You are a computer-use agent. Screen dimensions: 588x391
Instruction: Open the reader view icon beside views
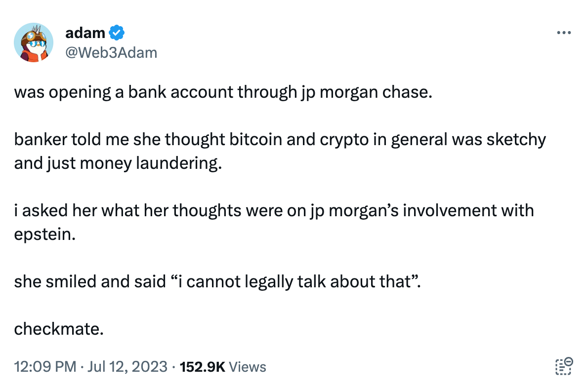click(564, 366)
